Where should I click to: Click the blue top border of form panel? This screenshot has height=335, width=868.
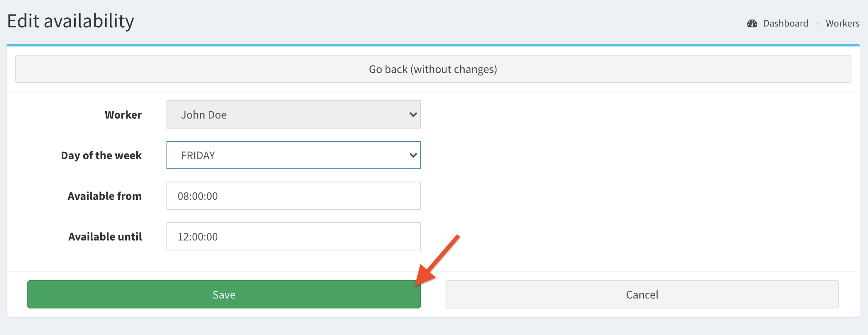point(433,45)
